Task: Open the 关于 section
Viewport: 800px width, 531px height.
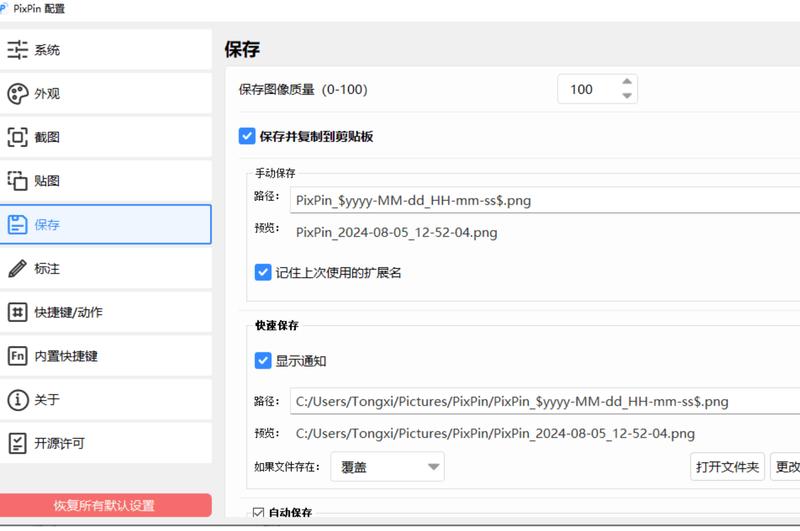Action: tap(106, 399)
